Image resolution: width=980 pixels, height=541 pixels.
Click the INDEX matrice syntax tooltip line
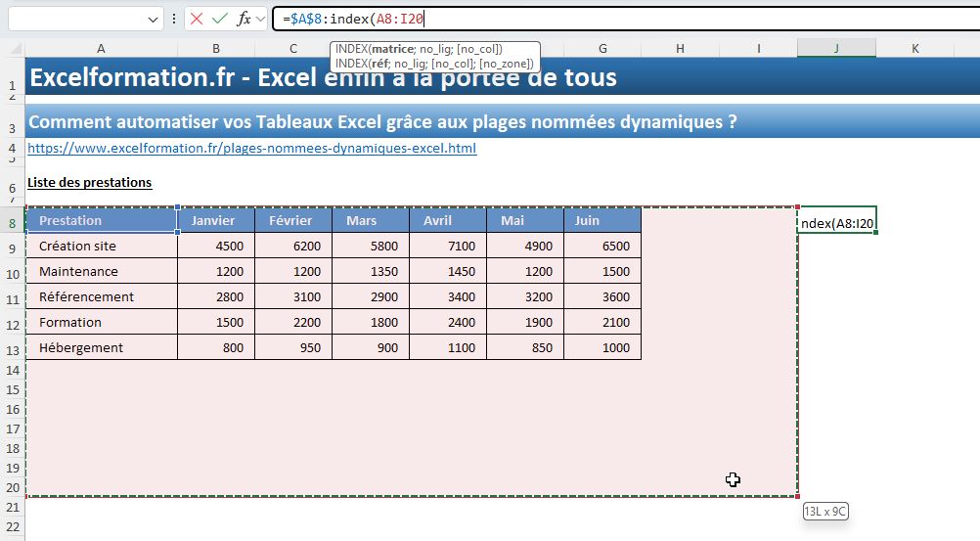click(x=419, y=49)
